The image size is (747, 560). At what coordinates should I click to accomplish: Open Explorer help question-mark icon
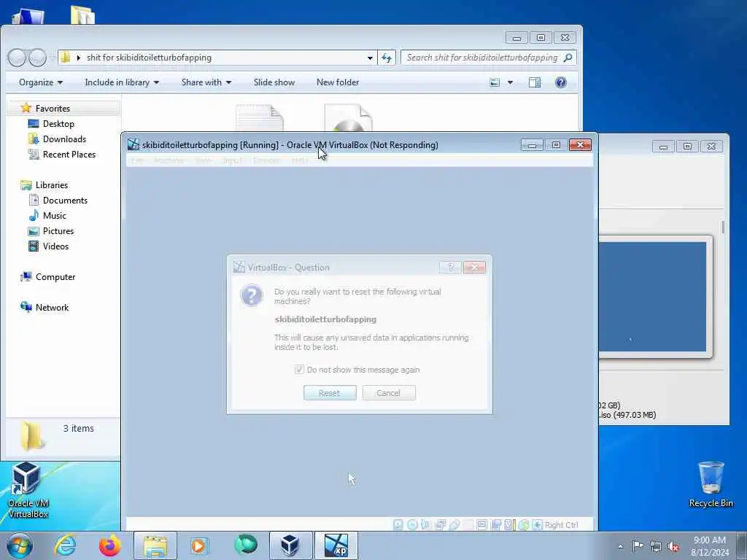pyautogui.click(x=561, y=82)
